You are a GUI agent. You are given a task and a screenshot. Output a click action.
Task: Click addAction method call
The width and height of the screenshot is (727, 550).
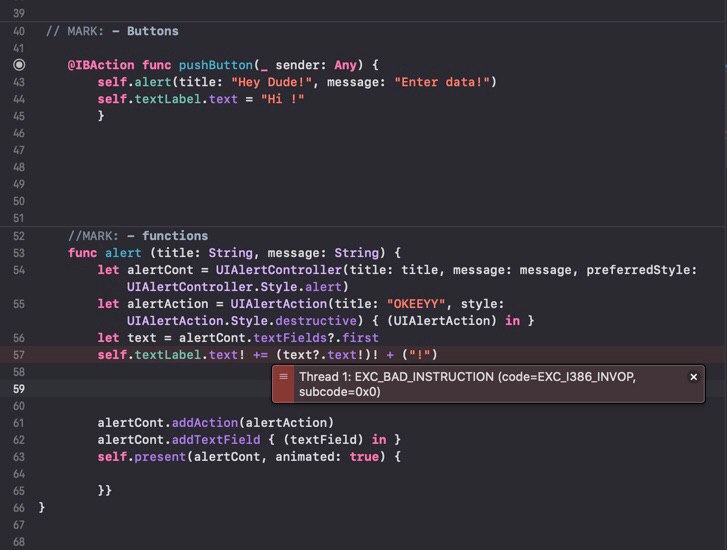coord(204,423)
